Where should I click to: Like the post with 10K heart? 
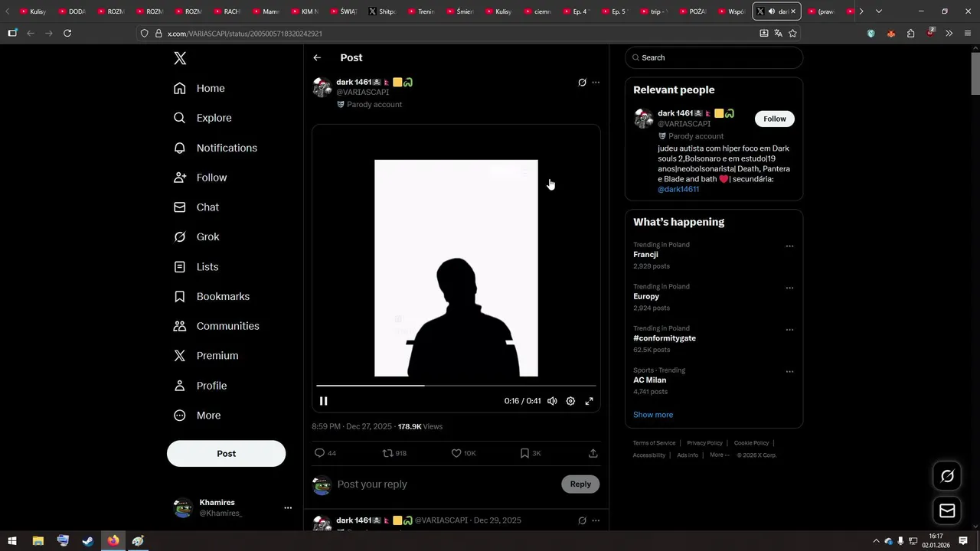point(456,453)
